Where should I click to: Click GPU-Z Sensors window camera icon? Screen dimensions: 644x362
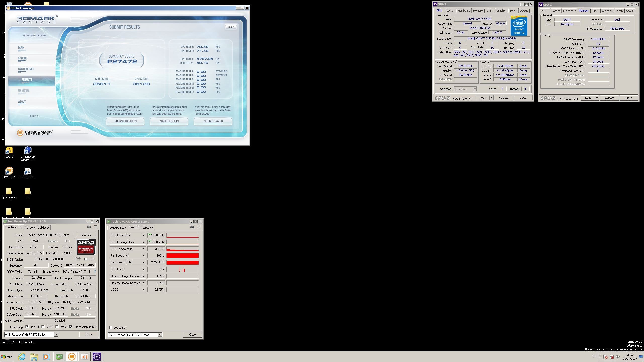[x=192, y=227]
